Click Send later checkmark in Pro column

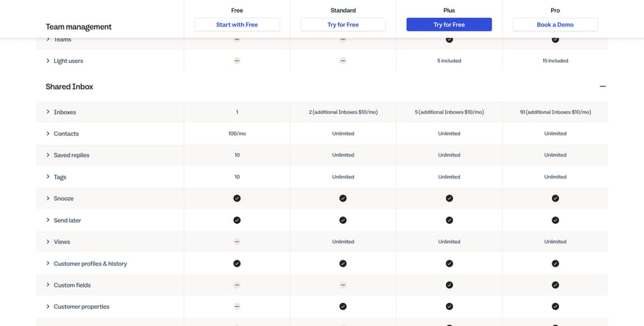555,220
